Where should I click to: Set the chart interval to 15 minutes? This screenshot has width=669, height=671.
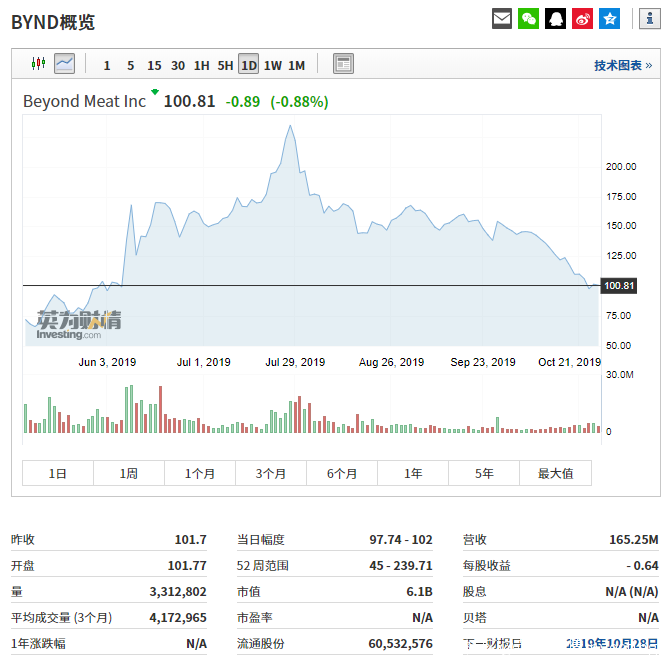click(154, 65)
